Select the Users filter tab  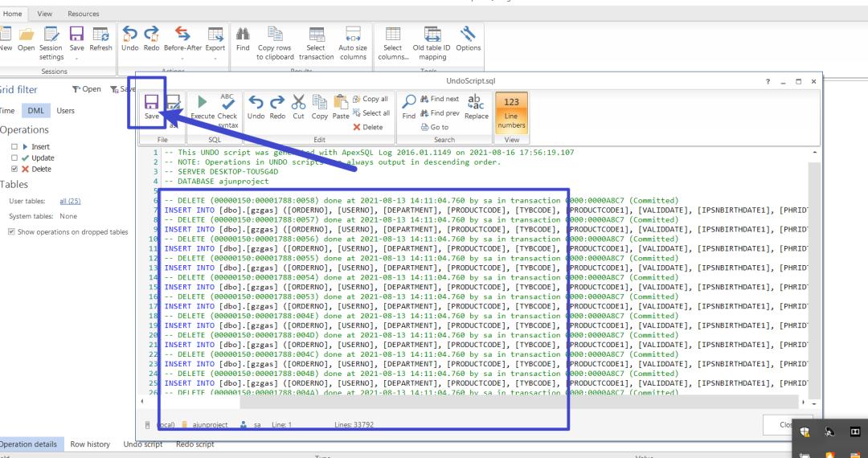(x=65, y=111)
